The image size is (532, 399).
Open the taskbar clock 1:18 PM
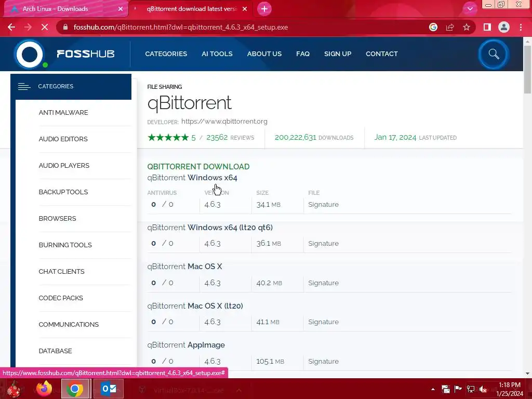[x=510, y=389]
